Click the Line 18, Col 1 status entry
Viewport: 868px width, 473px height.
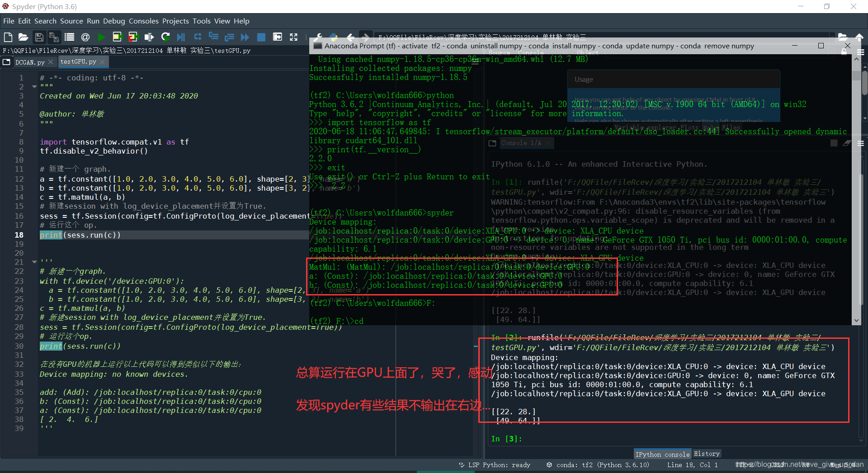[x=692, y=465]
